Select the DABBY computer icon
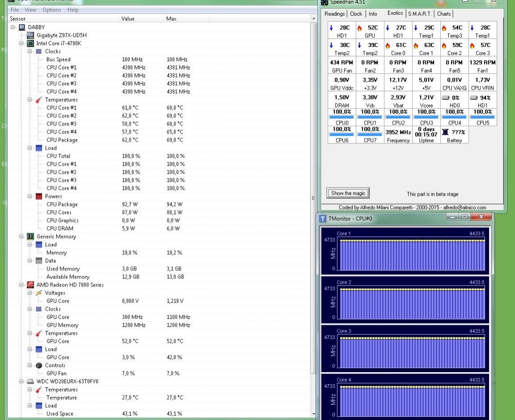Image resolution: width=515 pixels, height=420 pixels. pos(22,27)
